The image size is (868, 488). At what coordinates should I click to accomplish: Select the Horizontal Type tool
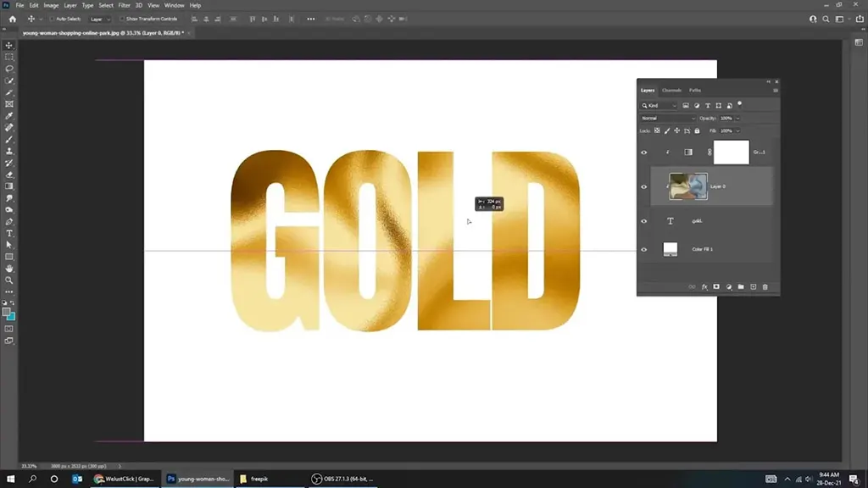pos(8,234)
